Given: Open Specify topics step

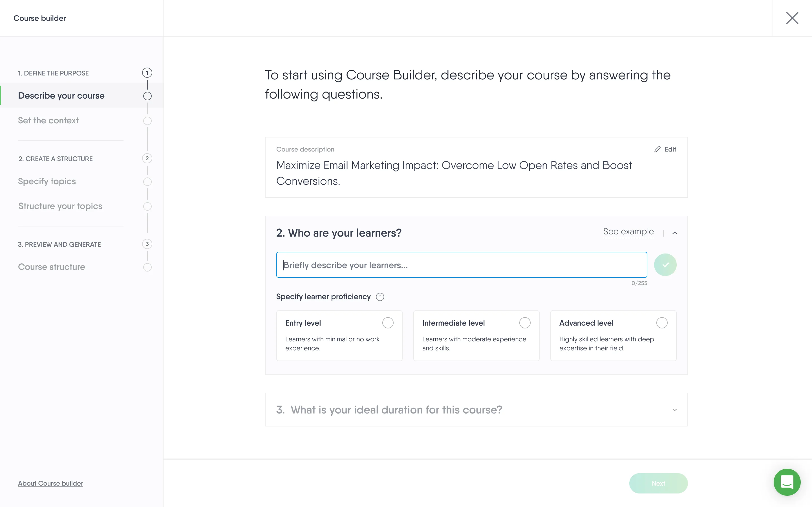Looking at the screenshot, I should click(x=47, y=181).
